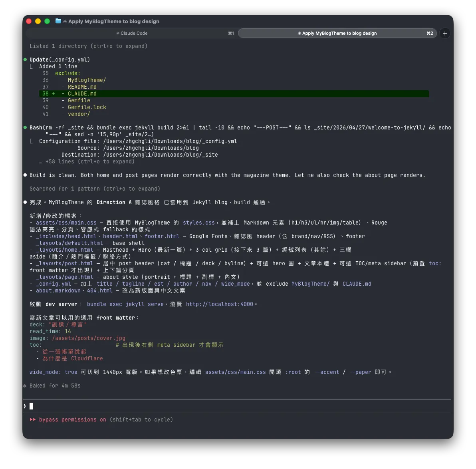The image size is (476, 469).
Task: Click the prompt chevron at the input line
Action: (x=25, y=406)
